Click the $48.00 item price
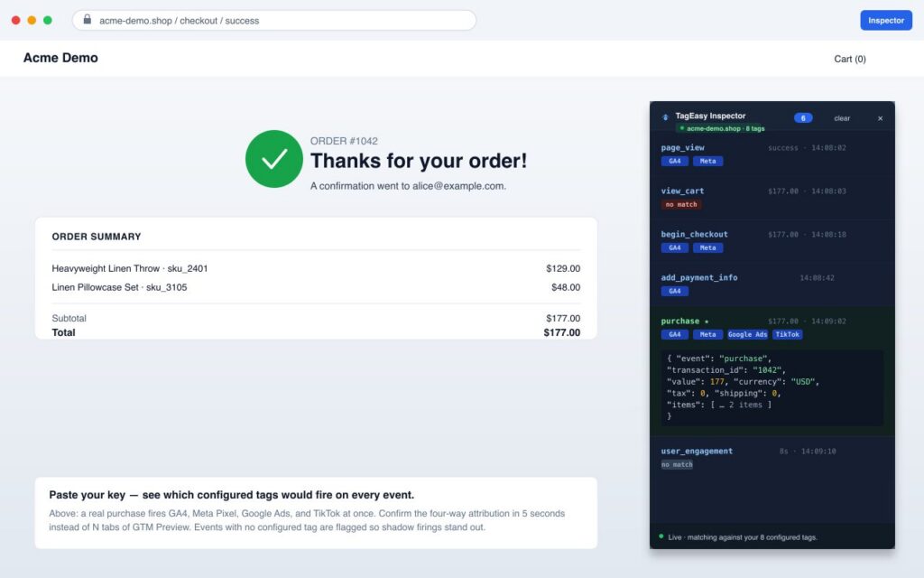924x578 pixels. pos(566,287)
